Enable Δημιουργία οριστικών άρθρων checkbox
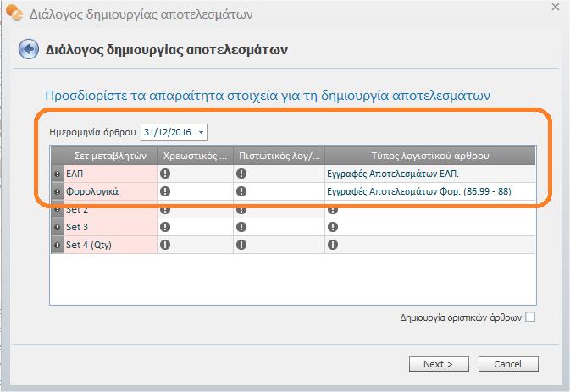The image size is (570, 392). click(x=530, y=317)
